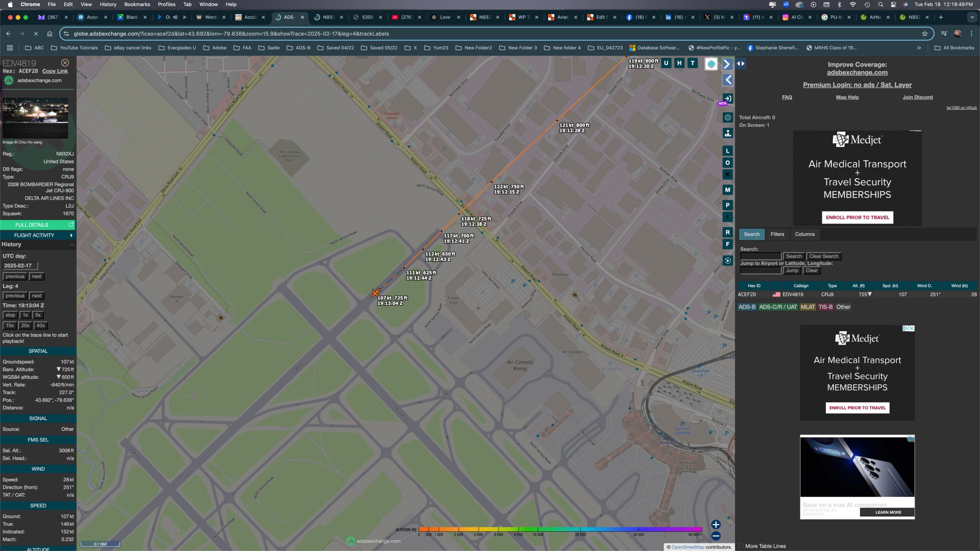Viewport: 980px width, 551px height.
Task: Open the Premium Login link
Action: pos(857,85)
